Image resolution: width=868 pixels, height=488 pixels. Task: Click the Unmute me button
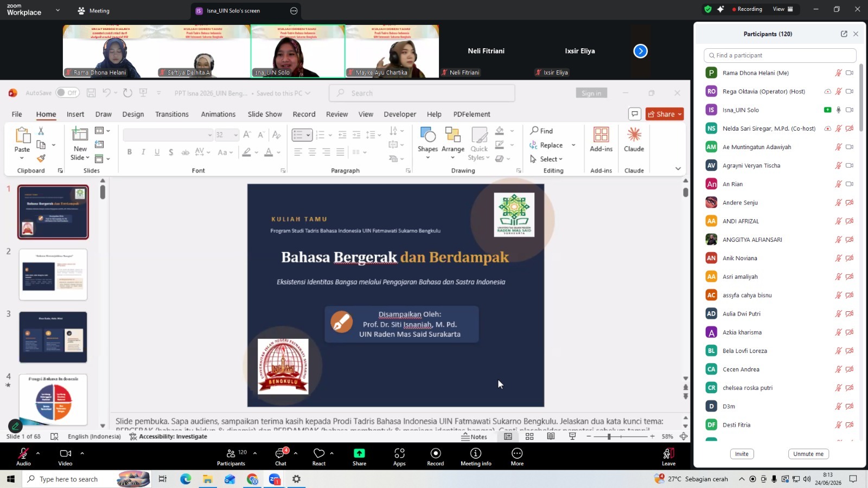pyautogui.click(x=808, y=454)
